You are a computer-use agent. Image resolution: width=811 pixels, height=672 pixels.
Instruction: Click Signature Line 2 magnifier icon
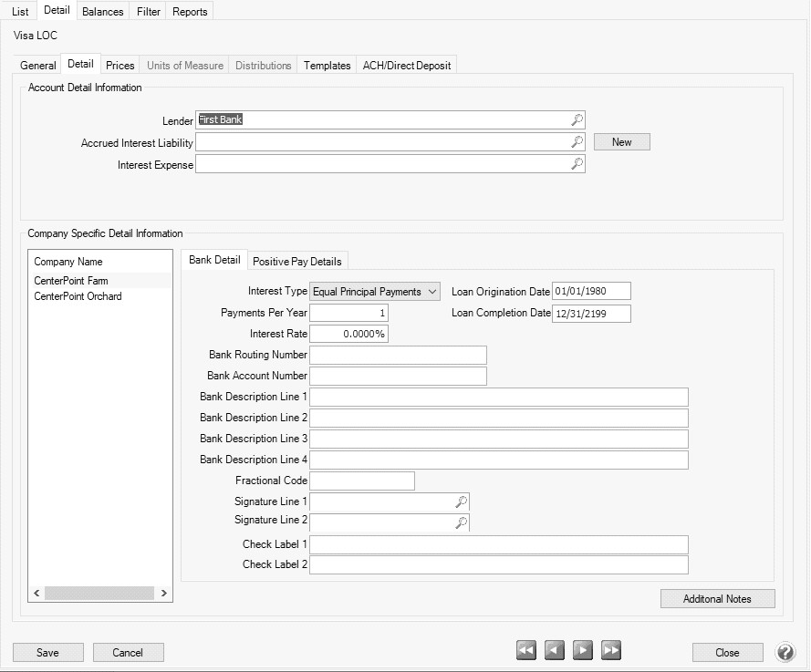462,522
